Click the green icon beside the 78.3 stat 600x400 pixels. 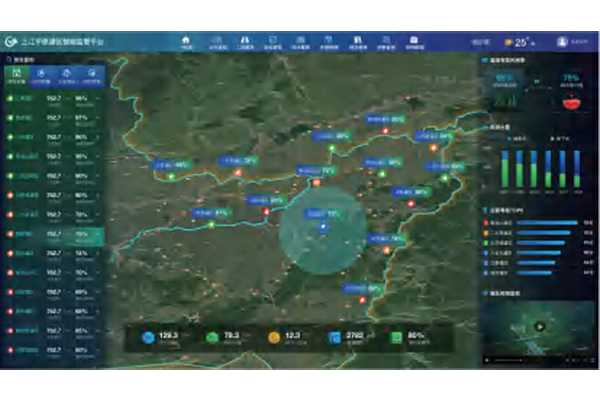coord(212,336)
